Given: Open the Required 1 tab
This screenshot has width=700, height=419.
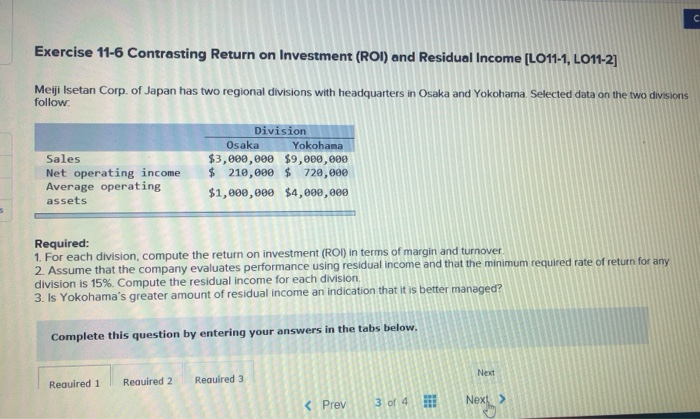Looking at the screenshot, I should (x=74, y=378).
